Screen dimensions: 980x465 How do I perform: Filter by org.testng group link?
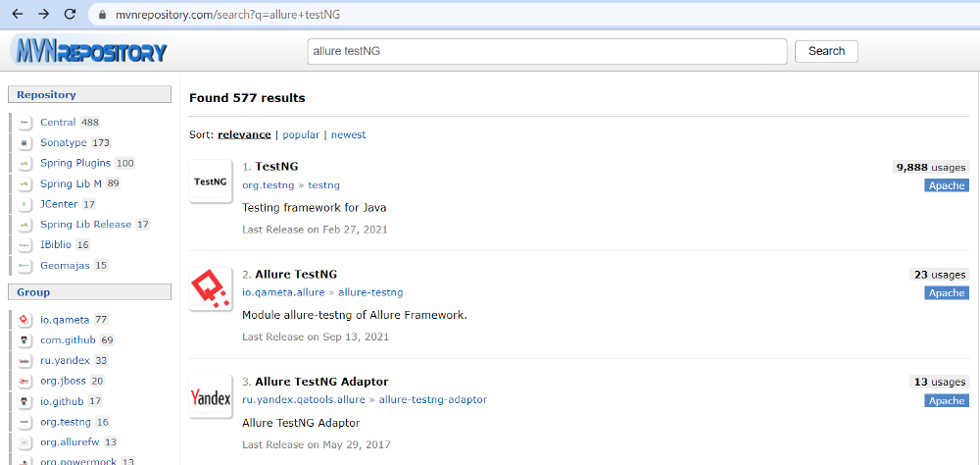67,422
